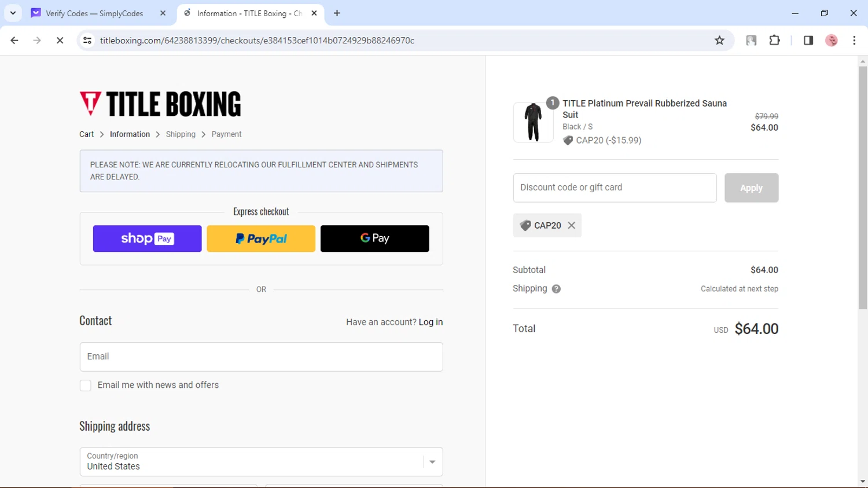Click the $64.00 total amount
868x488 pixels.
point(756,329)
